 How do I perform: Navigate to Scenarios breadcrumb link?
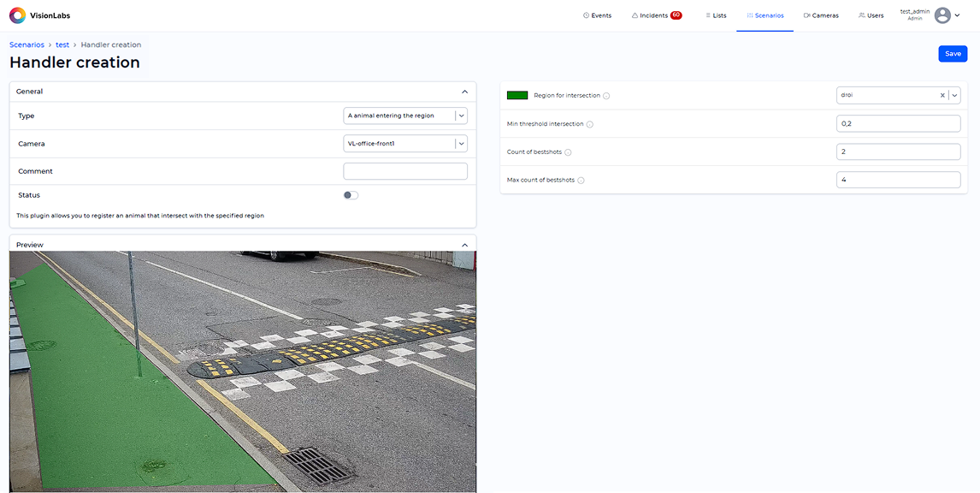point(27,45)
